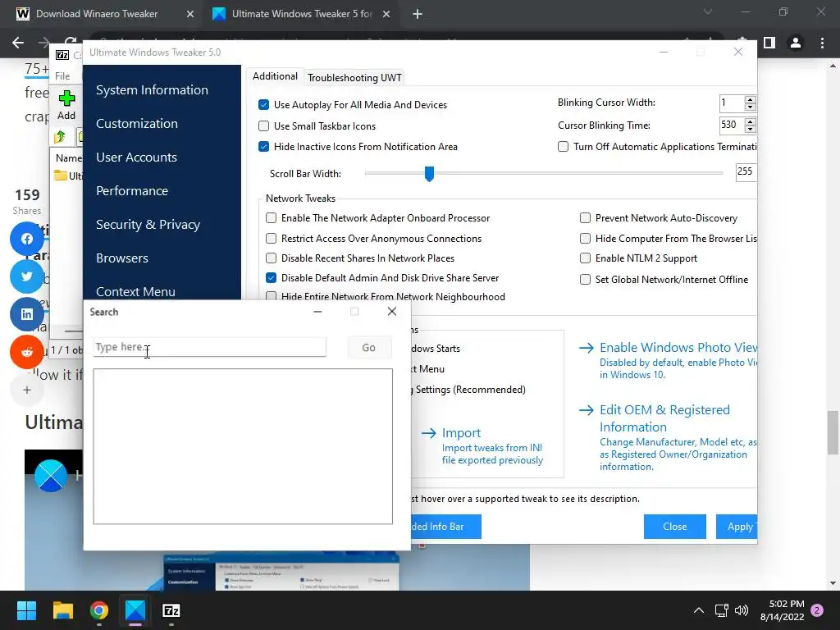This screenshot has width=840, height=630.
Task: Move the Scroll Bar Width slider handle
Action: point(429,174)
